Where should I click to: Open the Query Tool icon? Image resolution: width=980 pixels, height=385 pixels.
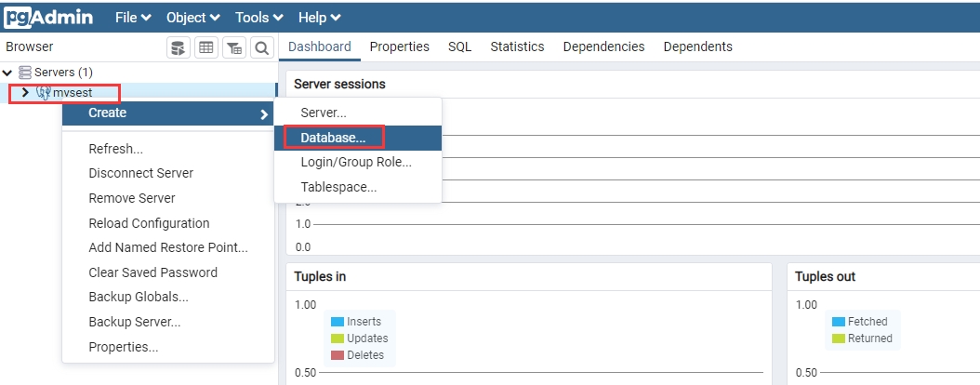[178, 47]
